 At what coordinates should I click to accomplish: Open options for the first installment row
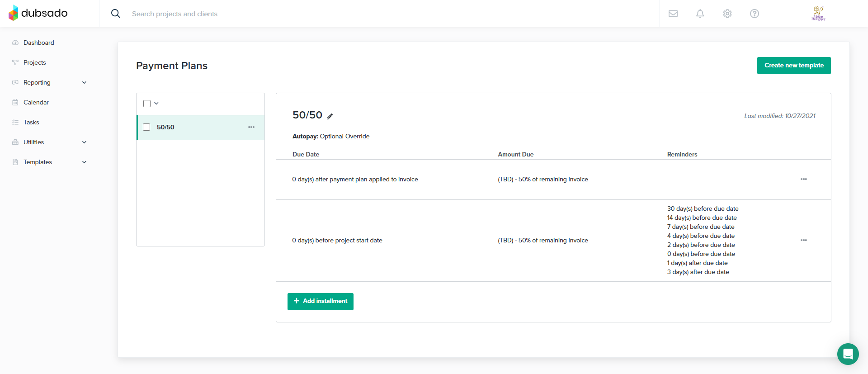(804, 179)
